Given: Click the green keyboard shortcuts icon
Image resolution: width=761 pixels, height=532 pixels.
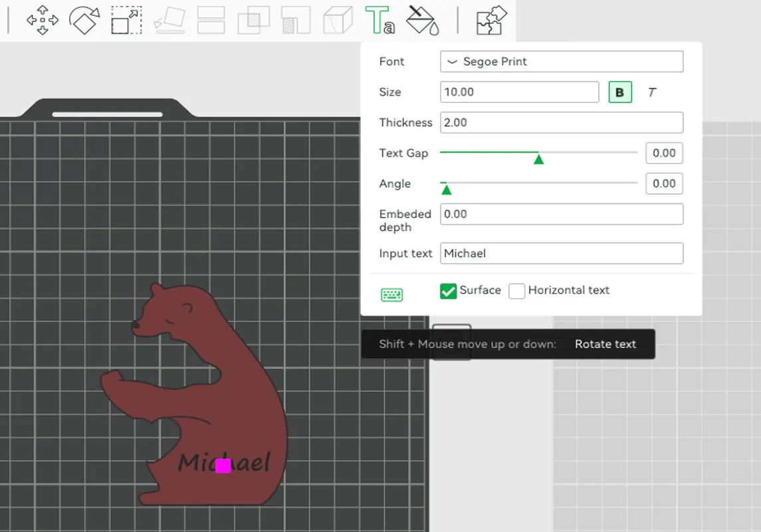Looking at the screenshot, I should 392,295.
